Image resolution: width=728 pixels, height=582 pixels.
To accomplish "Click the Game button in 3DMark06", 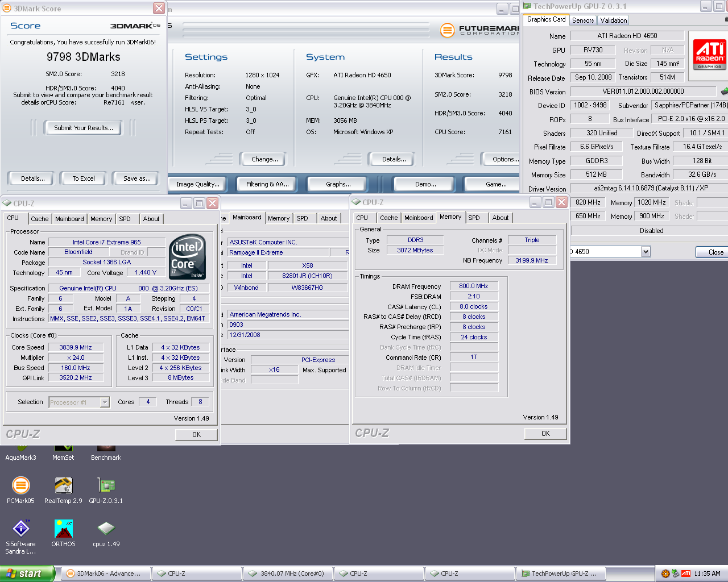I will pos(494,184).
